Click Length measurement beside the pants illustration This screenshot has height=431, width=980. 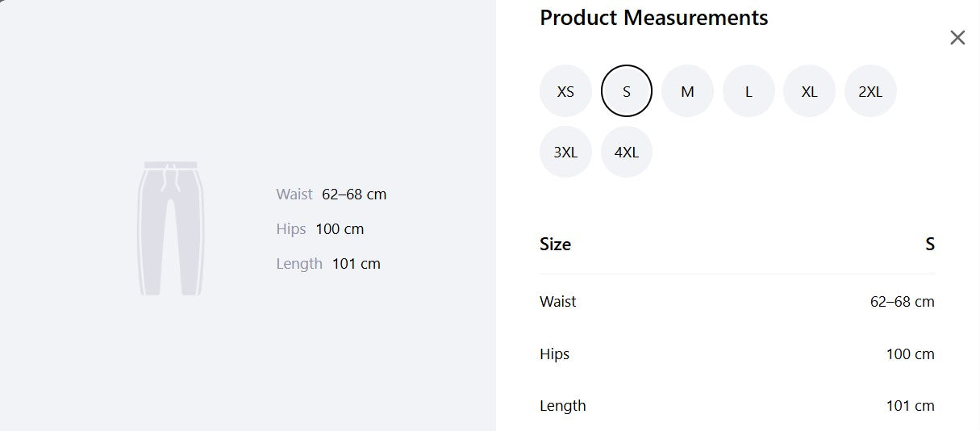pos(328,264)
